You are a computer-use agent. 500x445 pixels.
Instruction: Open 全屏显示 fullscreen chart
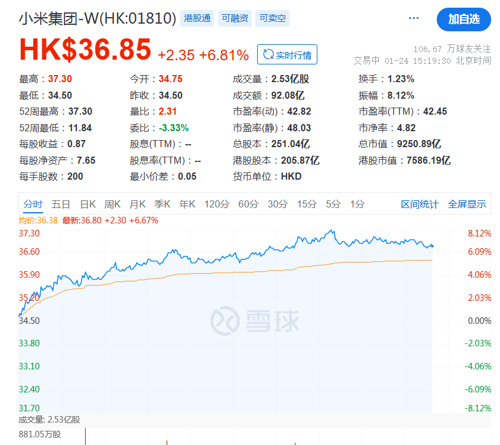467,204
